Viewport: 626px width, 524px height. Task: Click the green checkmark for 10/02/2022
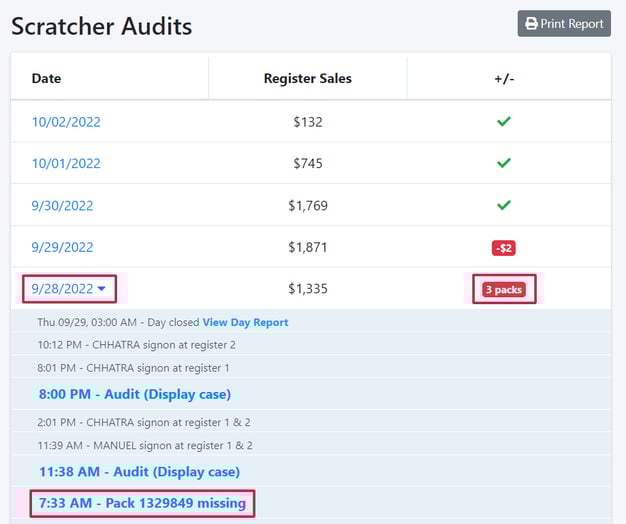pyautogui.click(x=504, y=122)
